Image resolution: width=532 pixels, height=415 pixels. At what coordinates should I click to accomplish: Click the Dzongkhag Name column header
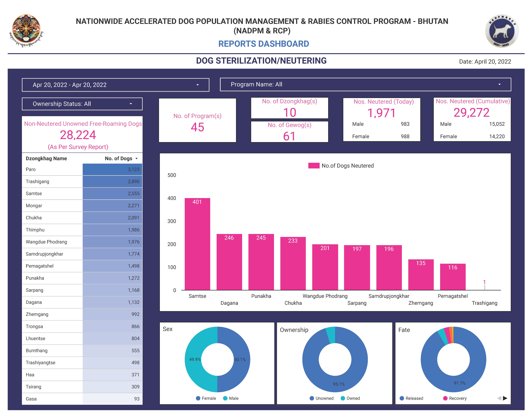46,159
